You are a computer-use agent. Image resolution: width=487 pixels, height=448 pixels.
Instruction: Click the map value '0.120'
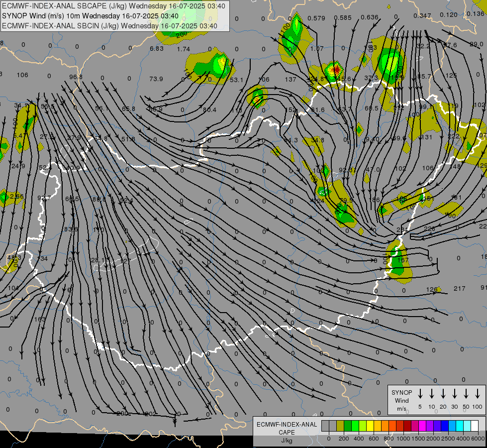(x=449, y=14)
